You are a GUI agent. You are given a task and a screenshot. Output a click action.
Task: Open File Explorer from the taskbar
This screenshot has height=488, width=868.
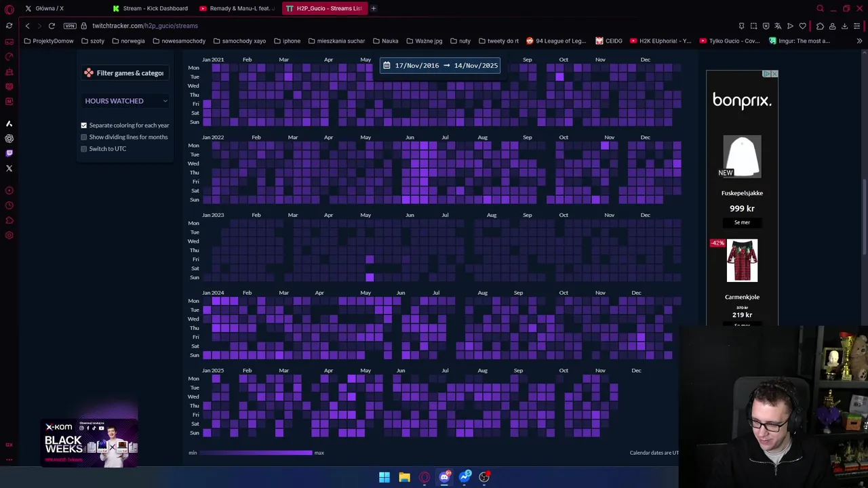click(x=404, y=477)
